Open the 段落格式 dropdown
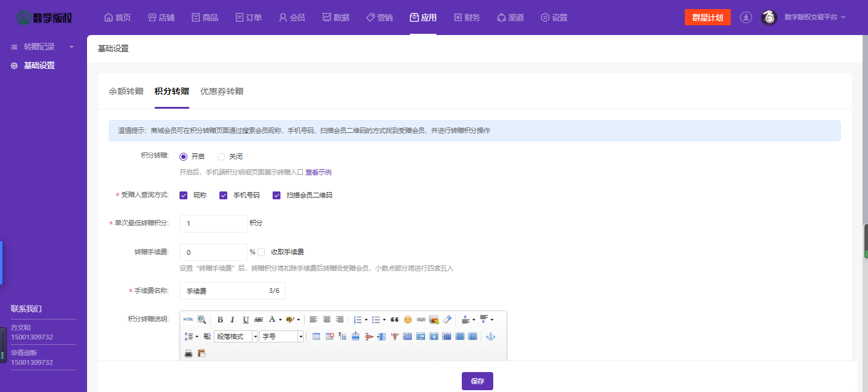868x392 pixels. [236, 336]
